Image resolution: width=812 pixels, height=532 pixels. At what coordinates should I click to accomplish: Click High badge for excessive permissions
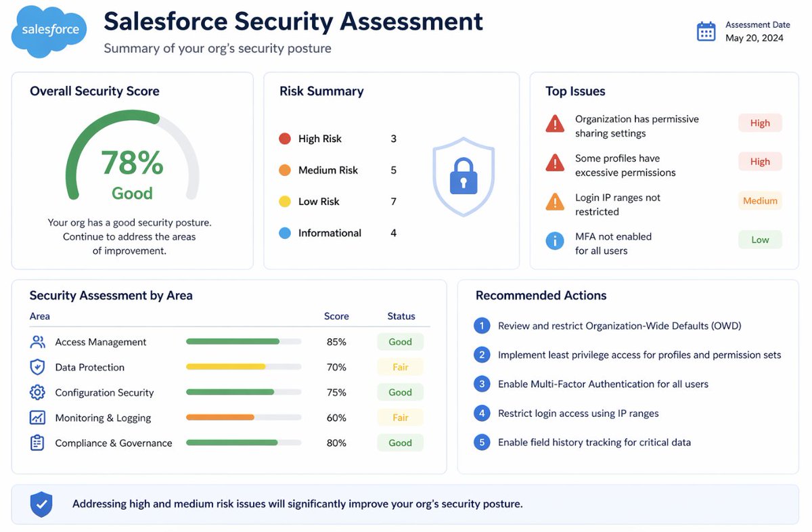click(x=760, y=162)
